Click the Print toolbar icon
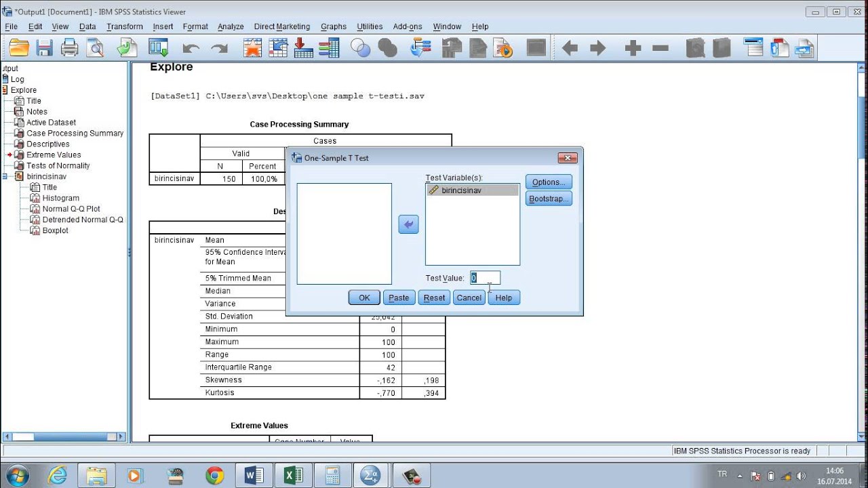868x488 pixels. pos(70,48)
